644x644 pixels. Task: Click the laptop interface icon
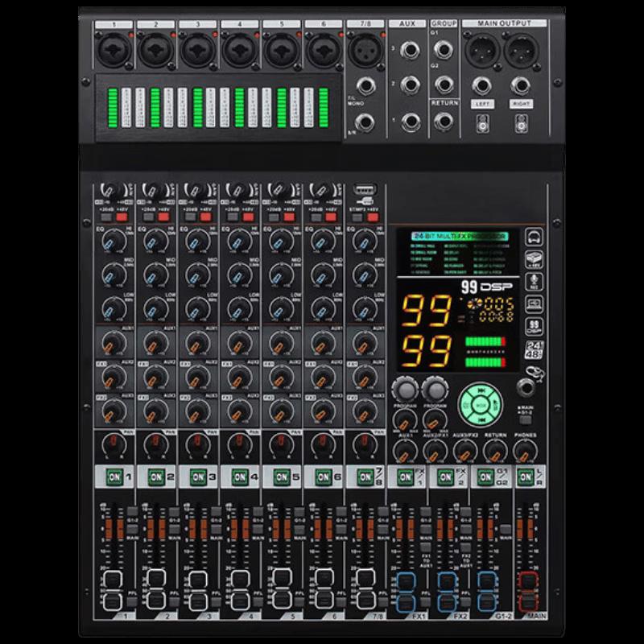pyautogui.click(x=534, y=304)
